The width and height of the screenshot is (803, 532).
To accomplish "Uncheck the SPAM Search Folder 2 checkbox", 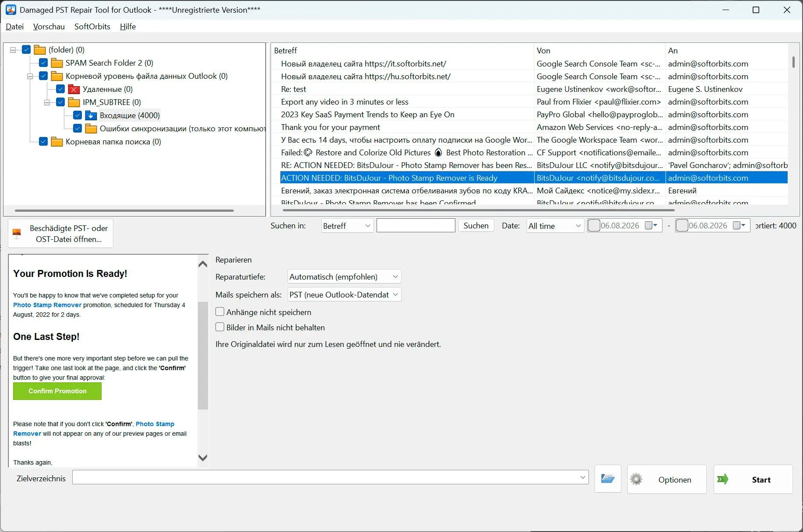I will point(43,63).
